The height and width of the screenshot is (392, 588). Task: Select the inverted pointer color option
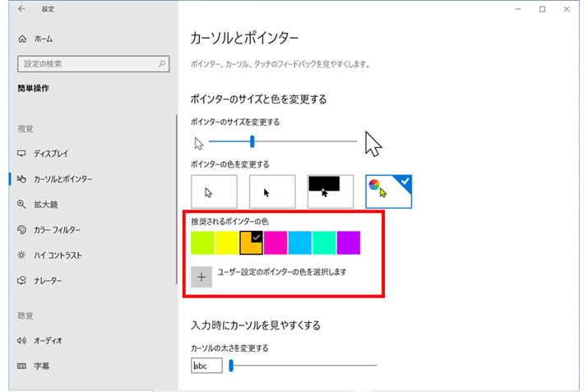point(331,191)
